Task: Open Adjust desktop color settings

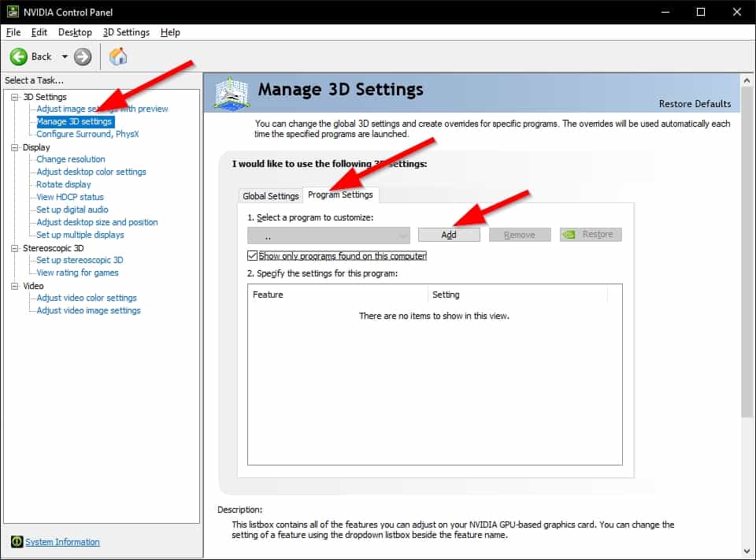Action: tap(91, 172)
